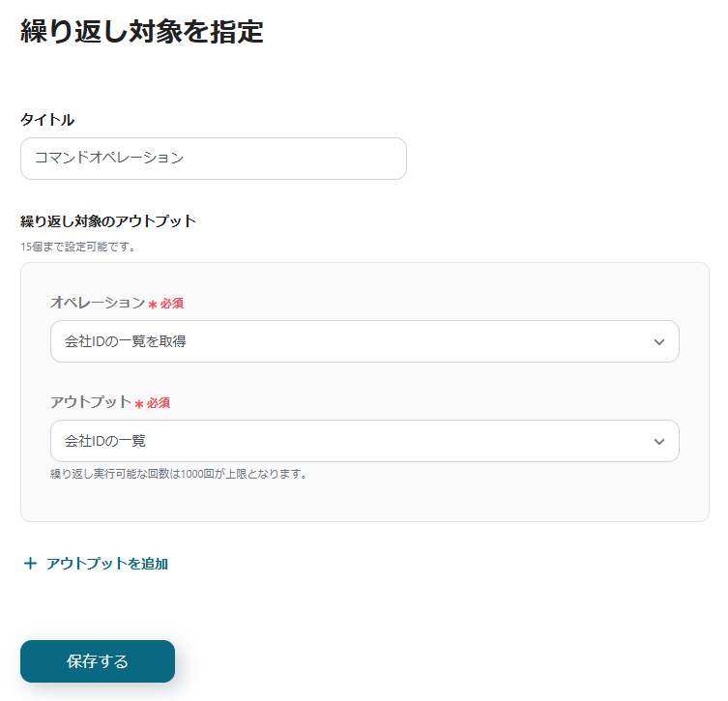Image resolution: width=728 pixels, height=701 pixels.
Task: Click the 繰り返し対象のアウトプット section label
Action: coord(108,221)
